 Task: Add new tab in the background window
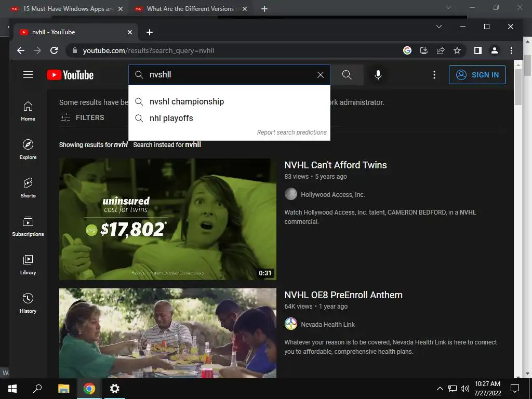click(264, 9)
